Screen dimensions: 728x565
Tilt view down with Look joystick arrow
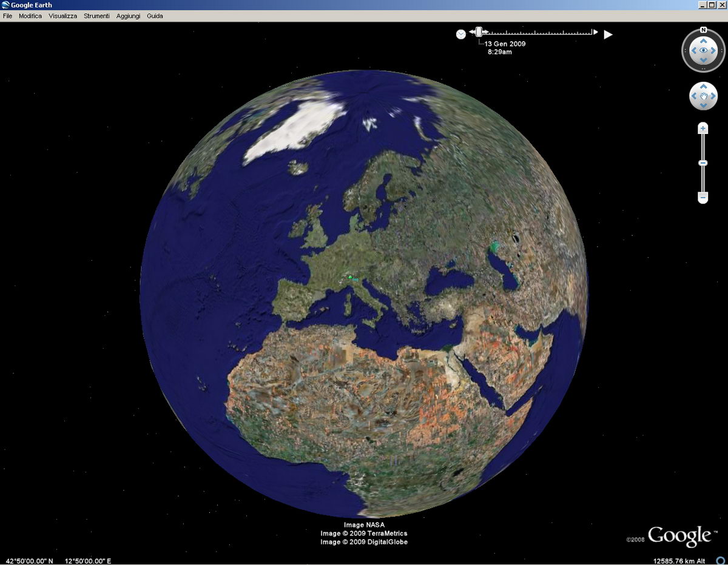(x=703, y=59)
